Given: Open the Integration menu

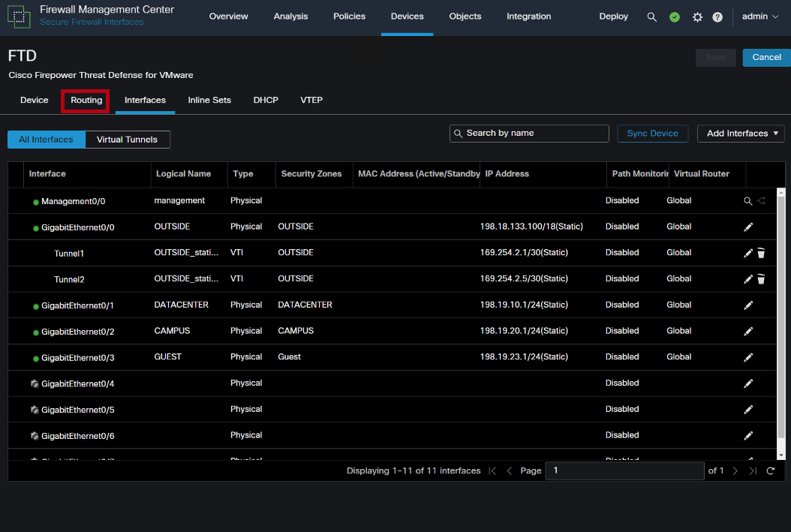Looking at the screenshot, I should click(x=528, y=17).
